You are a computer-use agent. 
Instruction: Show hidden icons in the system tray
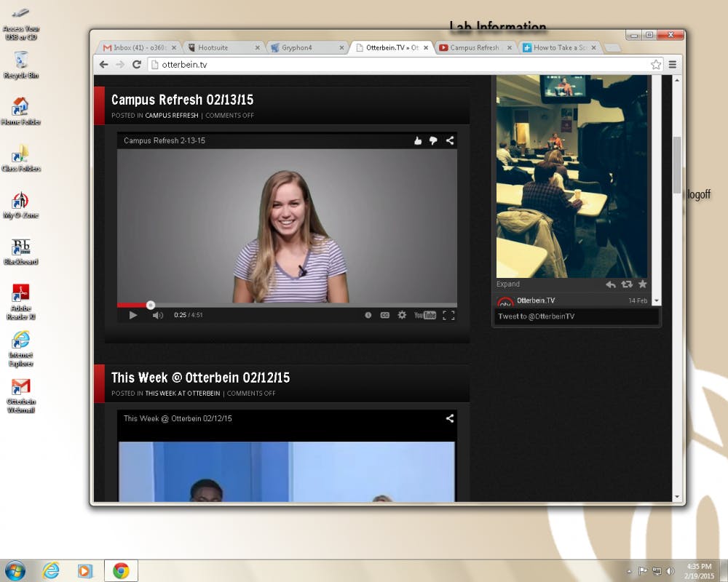click(629, 571)
